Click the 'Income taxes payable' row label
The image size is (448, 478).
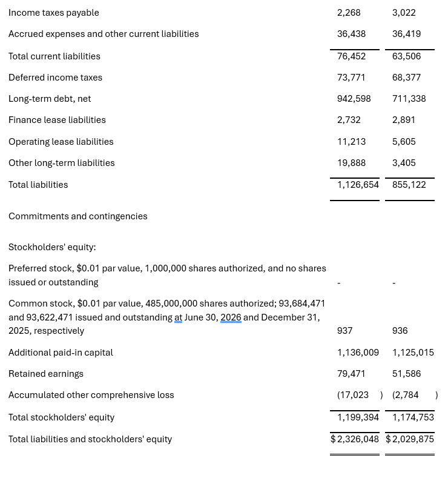coord(54,13)
